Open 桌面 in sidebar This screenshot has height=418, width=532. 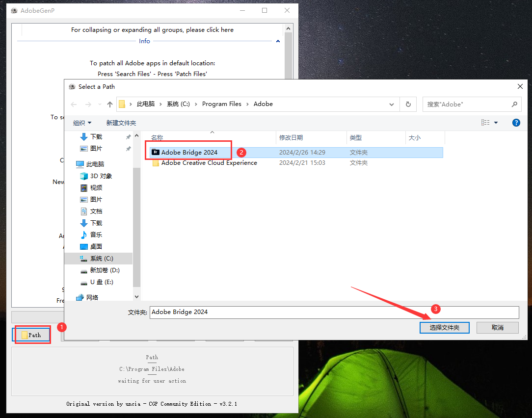[x=96, y=247]
